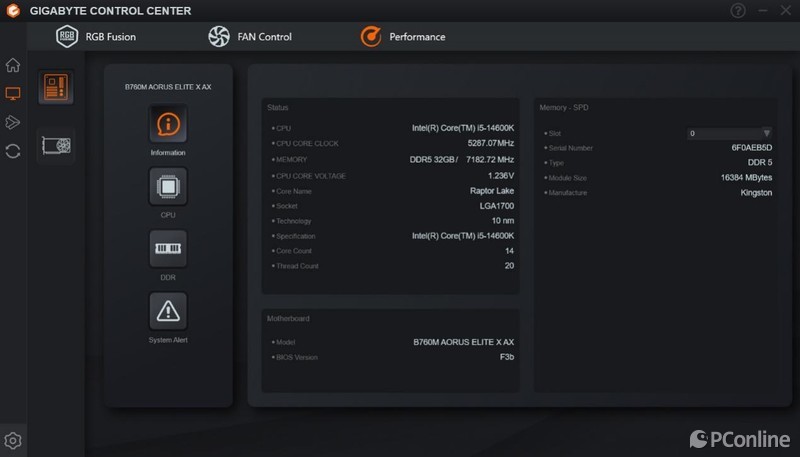This screenshot has width=800, height=457.
Task: Click CPU core voltage value 1.236V
Action: (501, 175)
